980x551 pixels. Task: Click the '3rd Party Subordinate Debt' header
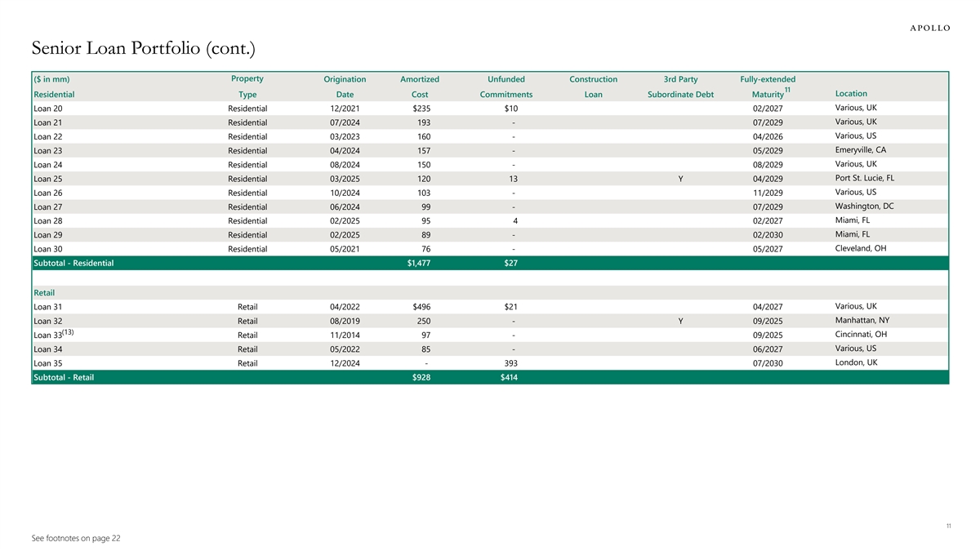click(x=680, y=87)
